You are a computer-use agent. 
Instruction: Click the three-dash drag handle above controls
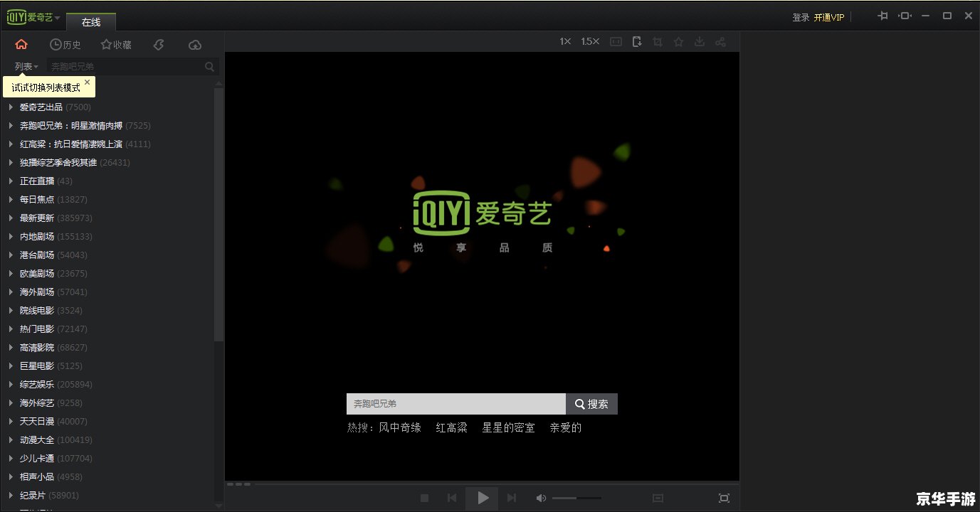coord(238,484)
